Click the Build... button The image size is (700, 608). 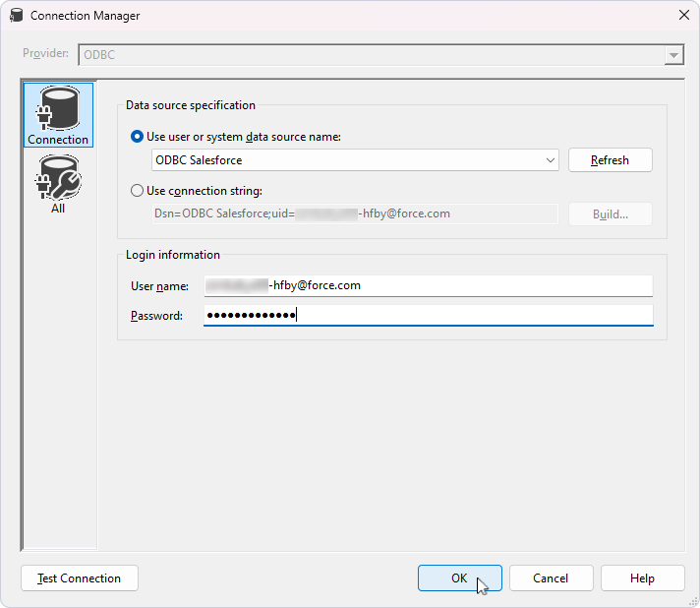click(610, 214)
